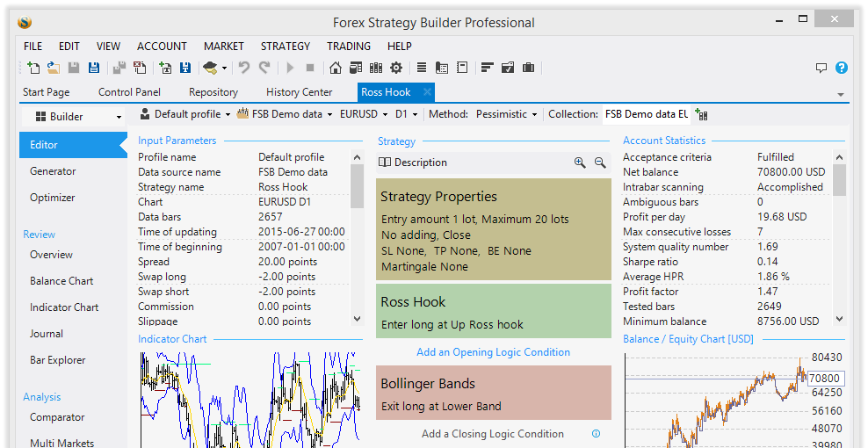Click the blue Help question mark icon
Image resolution: width=868 pixels, height=448 pixels.
[x=842, y=69]
